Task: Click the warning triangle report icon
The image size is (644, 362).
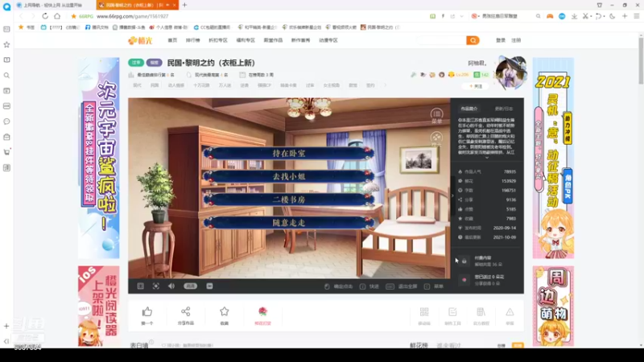Action: point(510,312)
